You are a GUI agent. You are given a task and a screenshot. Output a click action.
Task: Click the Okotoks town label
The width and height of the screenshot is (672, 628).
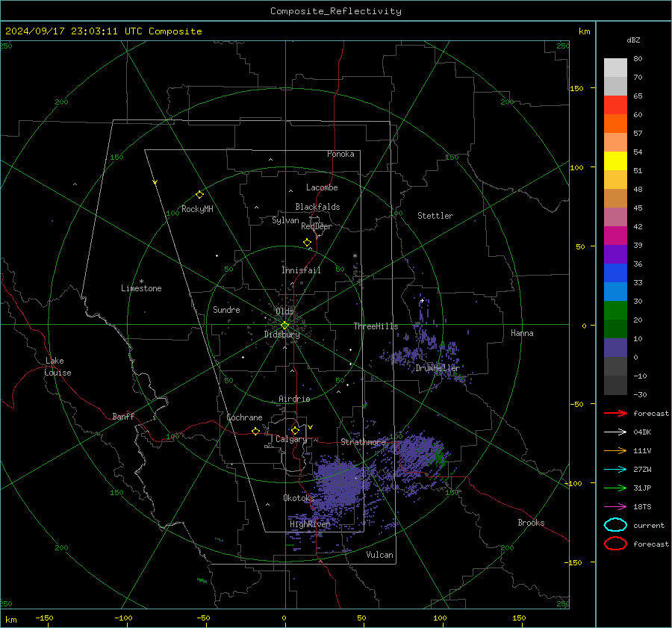(299, 497)
